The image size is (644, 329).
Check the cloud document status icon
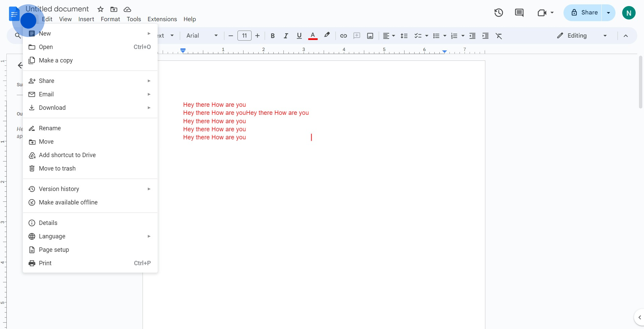pyautogui.click(x=127, y=9)
